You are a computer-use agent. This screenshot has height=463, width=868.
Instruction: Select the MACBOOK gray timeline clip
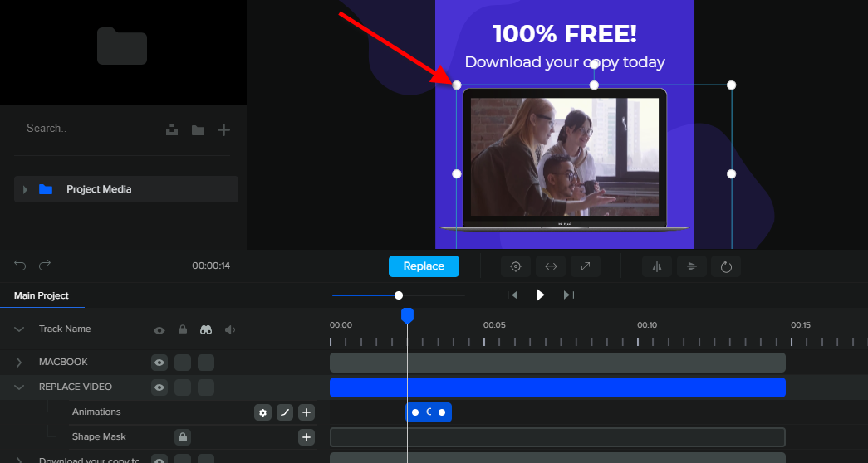[557, 363]
